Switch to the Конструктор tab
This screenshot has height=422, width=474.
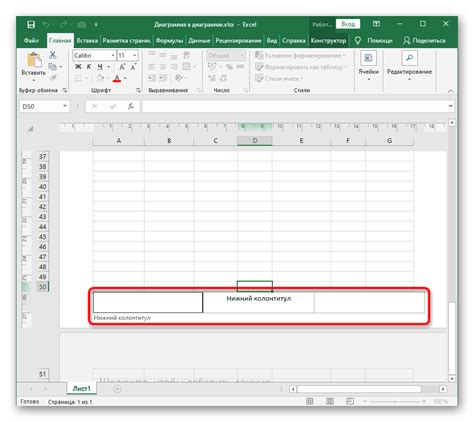point(328,41)
